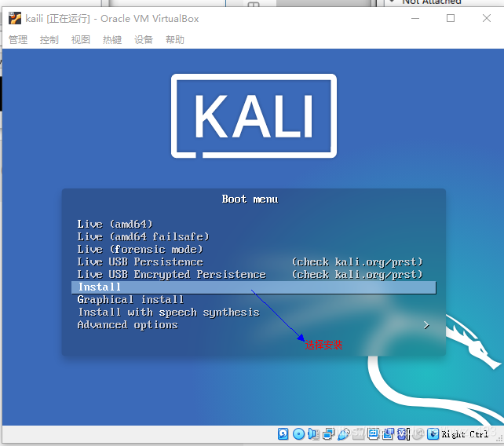
Task: Minimize the VirtualBox VM window
Action: 415,18
